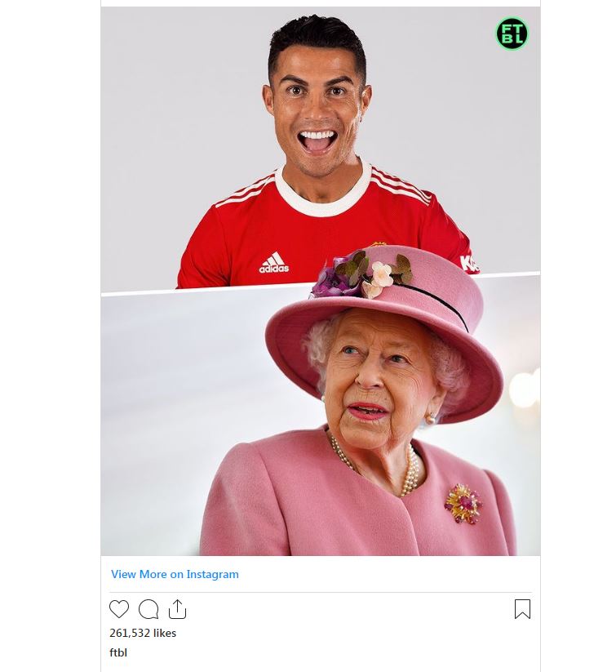Open the ftbl account username
Viewport: 616px width, 672px height.
tap(118, 652)
